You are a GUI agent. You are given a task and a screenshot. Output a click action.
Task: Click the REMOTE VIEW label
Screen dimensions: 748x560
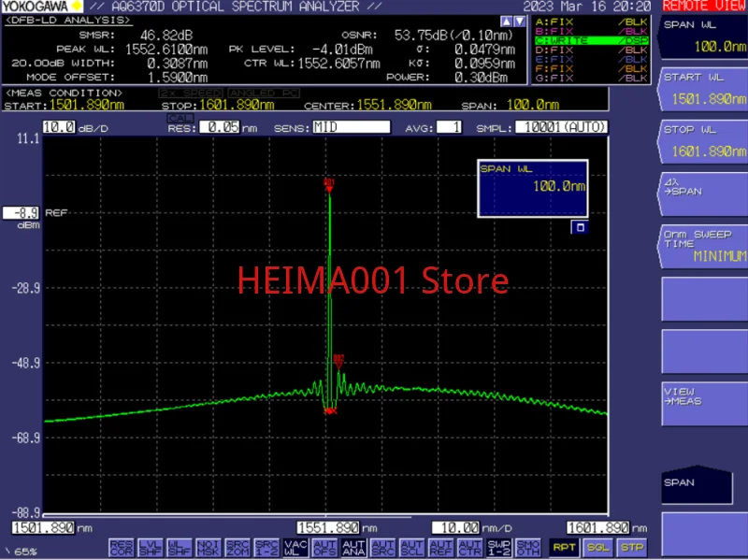(x=705, y=7)
